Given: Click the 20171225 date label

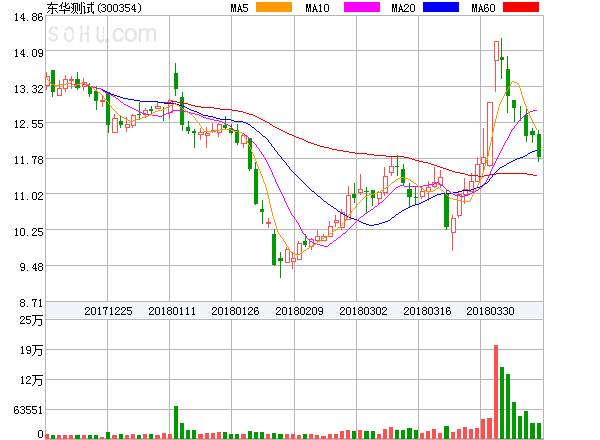Looking at the screenshot, I should click(108, 311).
